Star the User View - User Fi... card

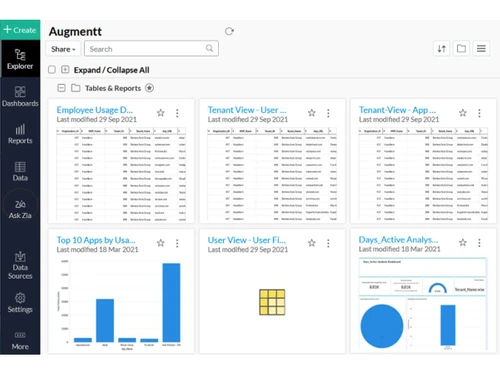[312, 243]
